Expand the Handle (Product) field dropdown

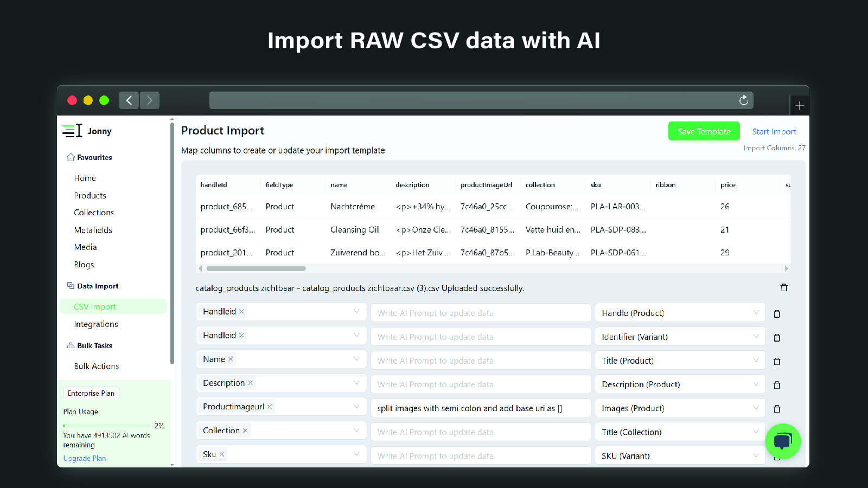coord(756,313)
